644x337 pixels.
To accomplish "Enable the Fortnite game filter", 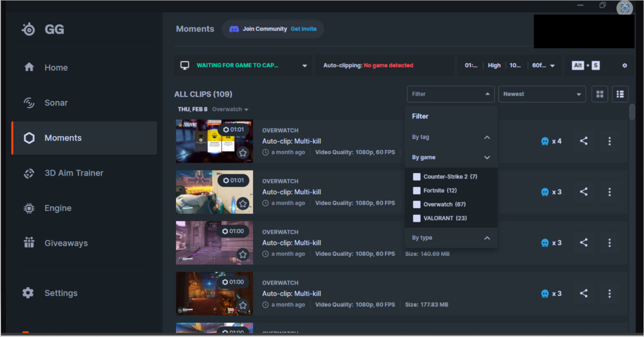I will point(416,190).
